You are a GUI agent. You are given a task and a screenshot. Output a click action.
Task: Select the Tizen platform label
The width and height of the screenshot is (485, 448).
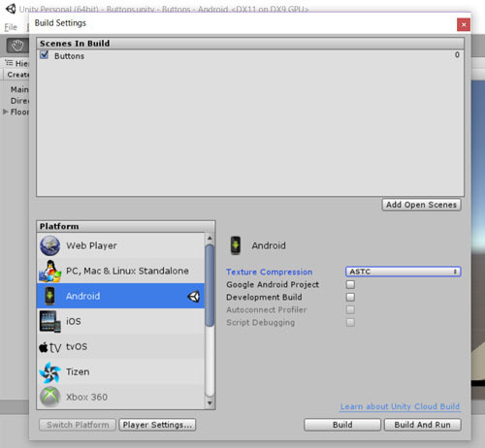[x=78, y=371]
